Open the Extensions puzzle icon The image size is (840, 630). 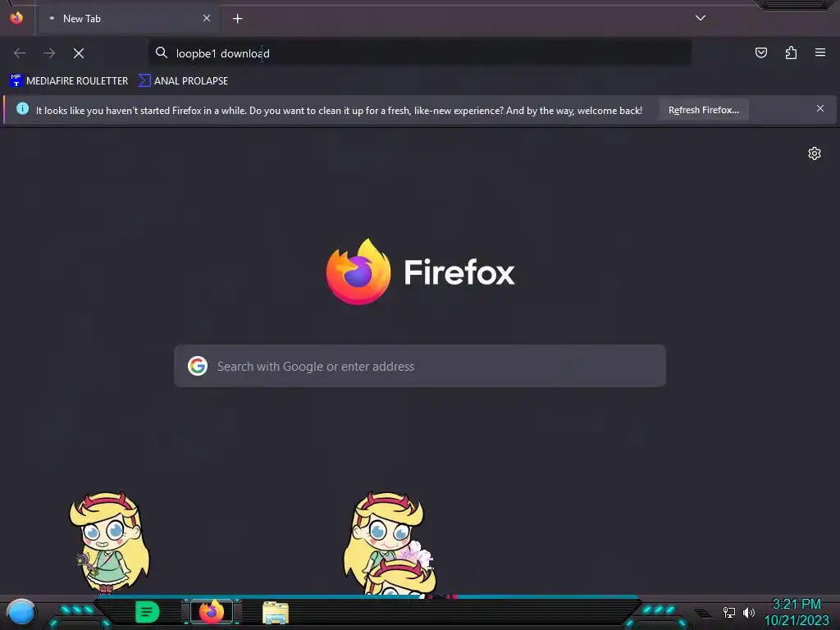point(791,52)
